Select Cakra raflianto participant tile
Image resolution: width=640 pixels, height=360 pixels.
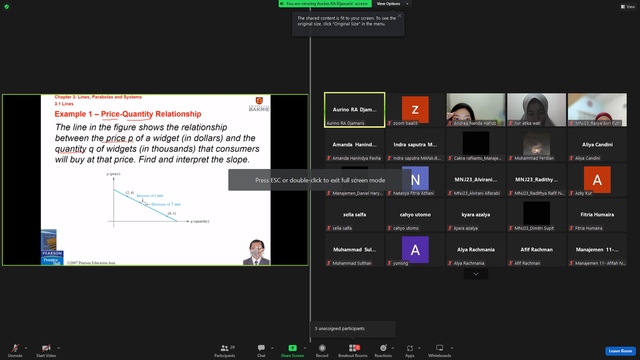coord(476,145)
